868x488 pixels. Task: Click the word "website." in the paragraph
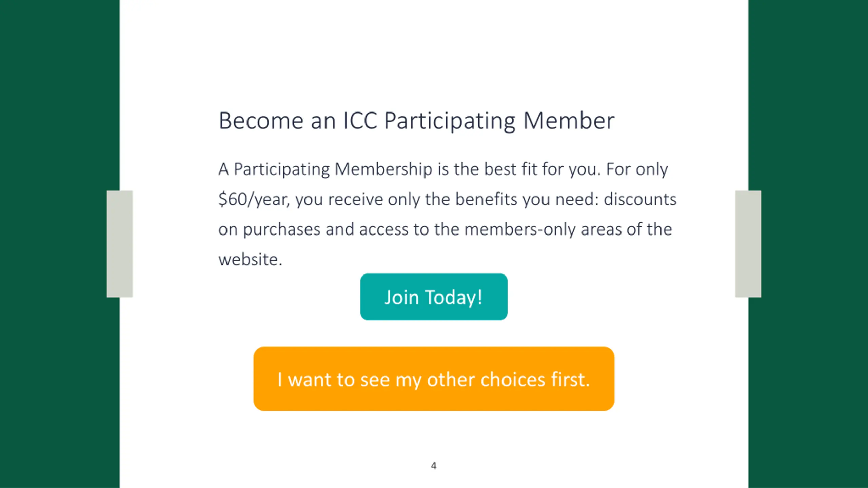point(250,260)
